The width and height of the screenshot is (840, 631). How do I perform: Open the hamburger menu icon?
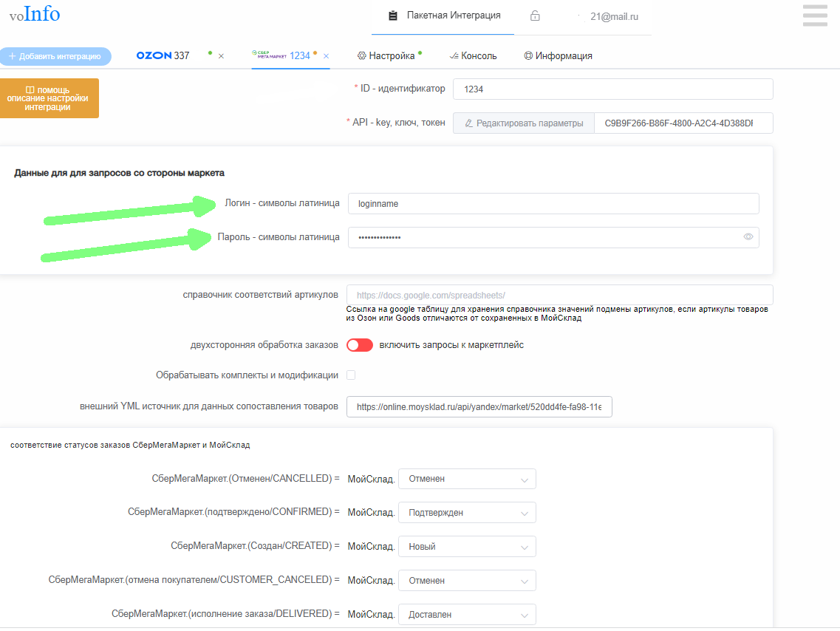815,16
